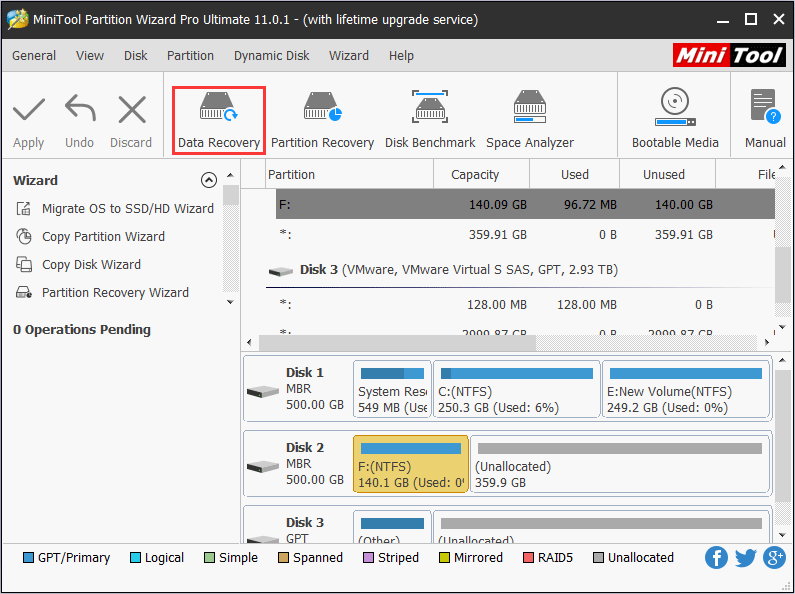Image resolution: width=795 pixels, height=594 pixels.
Task: Click Partition Recovery Wizard link
Action: tap(115, 292)
